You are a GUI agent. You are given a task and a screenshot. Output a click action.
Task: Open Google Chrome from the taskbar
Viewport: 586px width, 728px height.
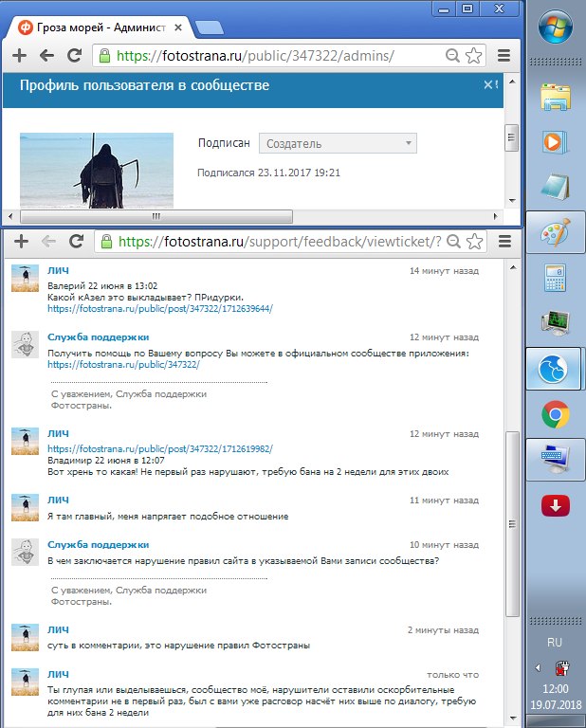coord(555,414)
